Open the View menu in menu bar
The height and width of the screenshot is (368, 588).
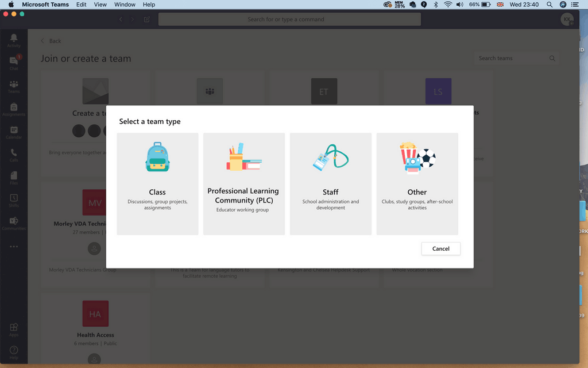pyautogui.click(x=100, y=5)
